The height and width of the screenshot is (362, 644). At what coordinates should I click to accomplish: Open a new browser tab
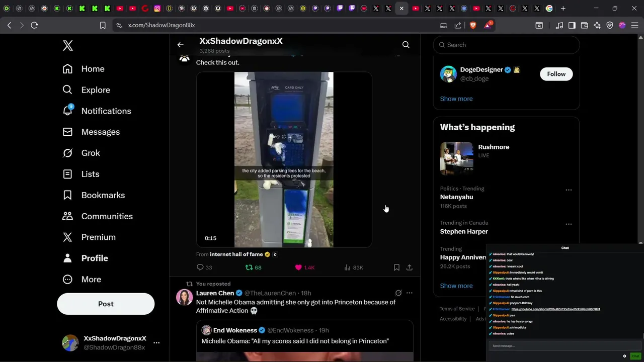pyautogui.click(x=563, y=9)
